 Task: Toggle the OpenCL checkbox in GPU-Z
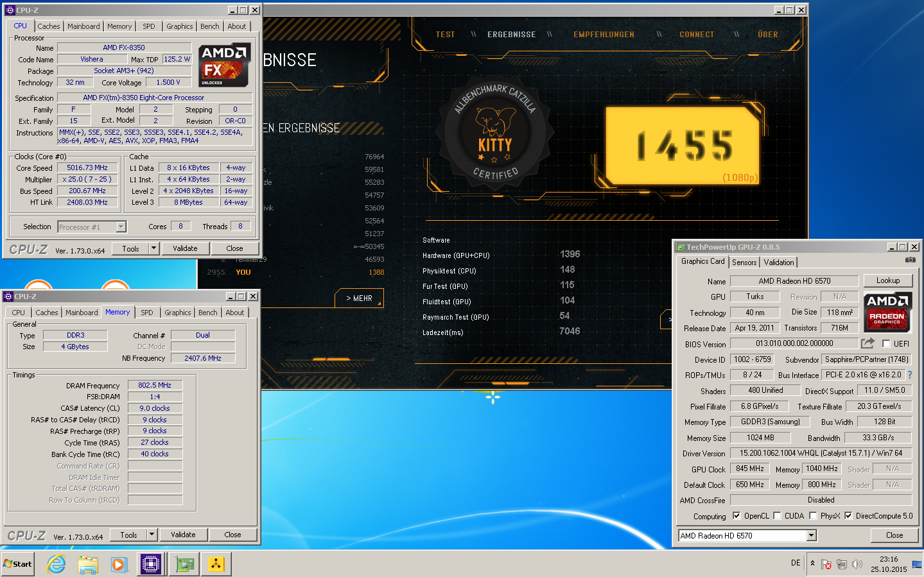[x=737, y=515]
